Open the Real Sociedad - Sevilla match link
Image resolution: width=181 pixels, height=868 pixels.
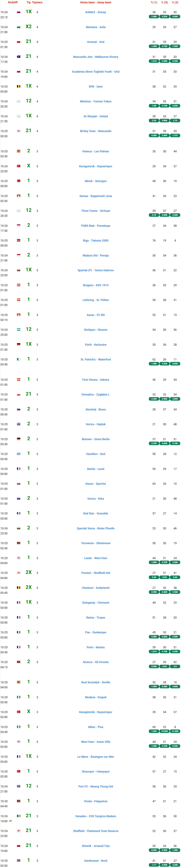click(95, 682)
